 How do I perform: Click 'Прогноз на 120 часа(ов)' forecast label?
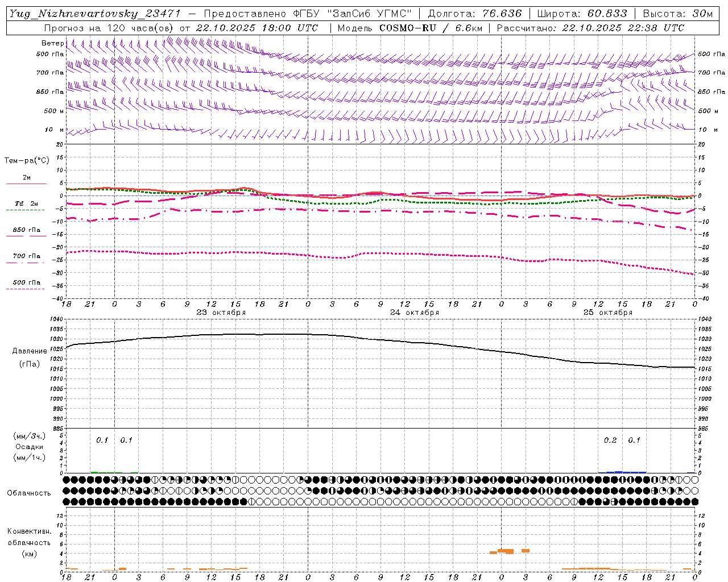click(110, 28)
